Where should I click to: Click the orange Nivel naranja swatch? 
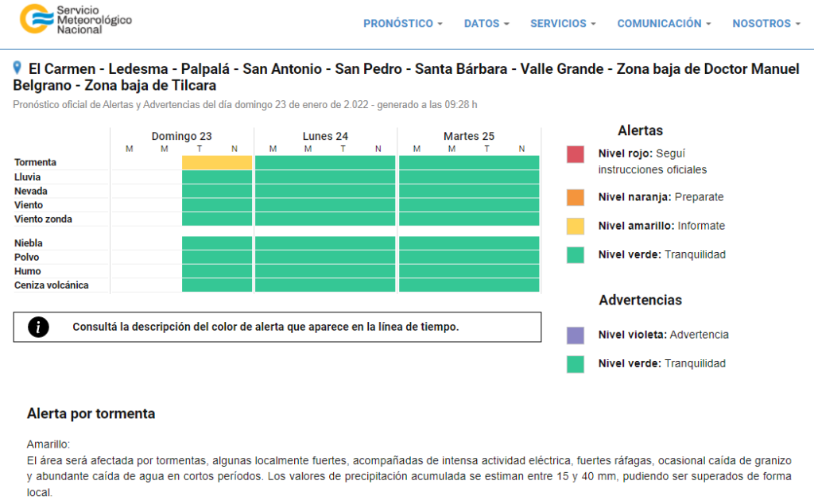576,197
